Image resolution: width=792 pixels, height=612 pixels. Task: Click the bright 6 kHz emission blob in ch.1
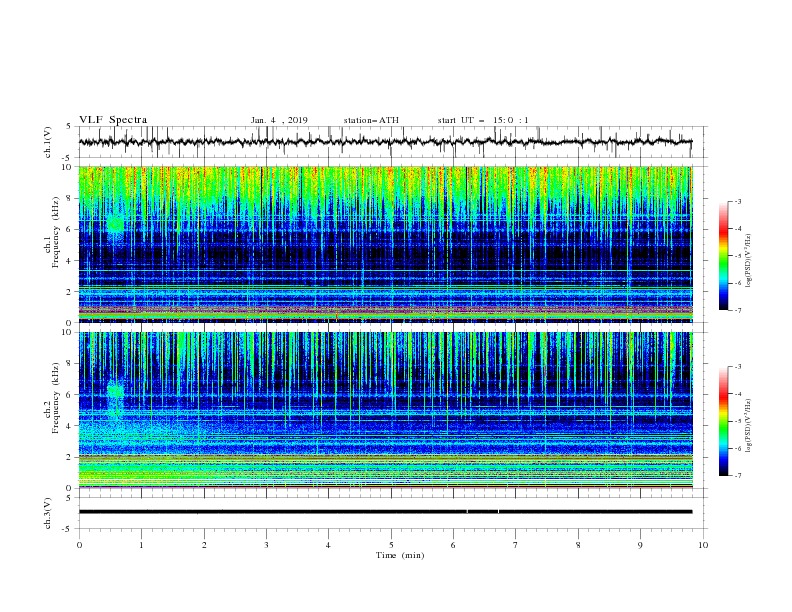point(115,224)
